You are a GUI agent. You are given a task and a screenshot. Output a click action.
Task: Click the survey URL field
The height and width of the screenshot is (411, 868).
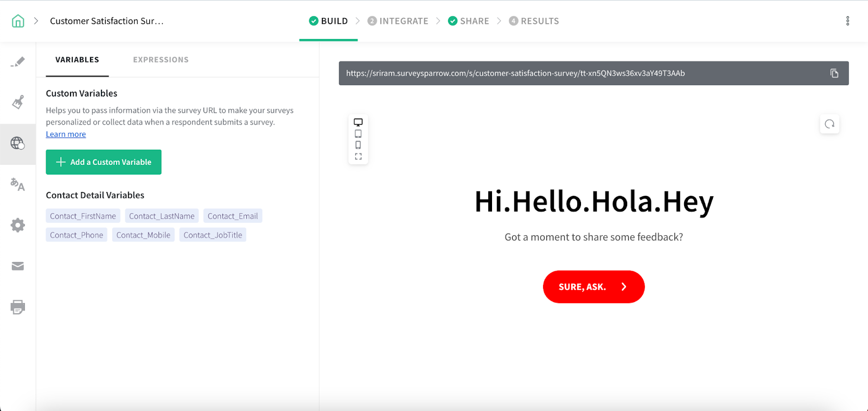pos(593,73)
